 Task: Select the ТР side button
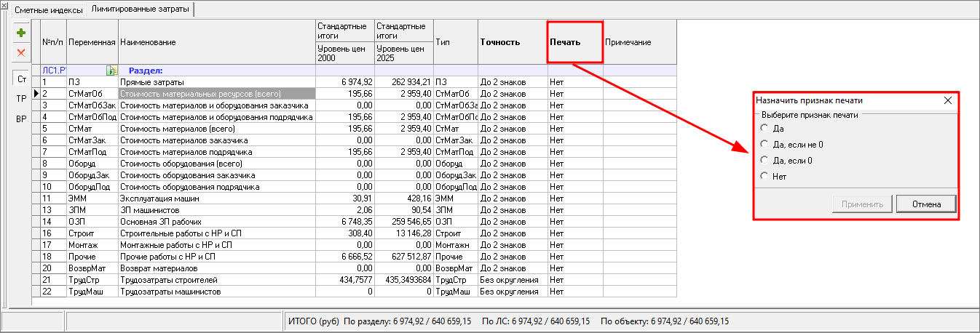[x=22, y=98]
